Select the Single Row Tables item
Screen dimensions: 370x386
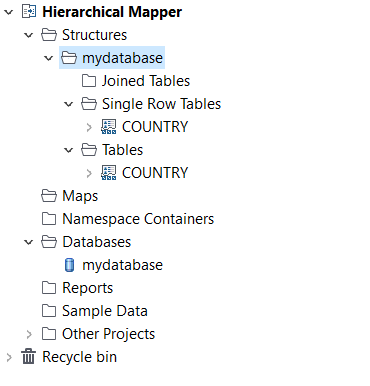pyautogui.click(x=162, y=104)
